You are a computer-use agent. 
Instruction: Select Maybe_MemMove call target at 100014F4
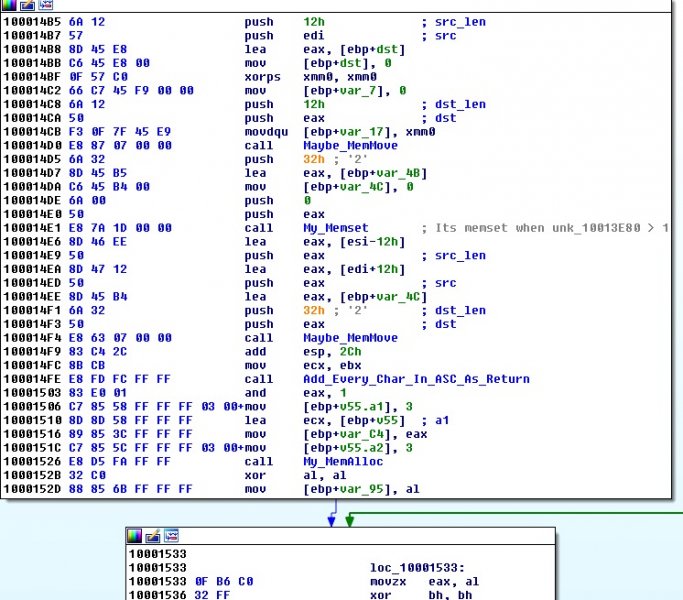pos(350,338)
